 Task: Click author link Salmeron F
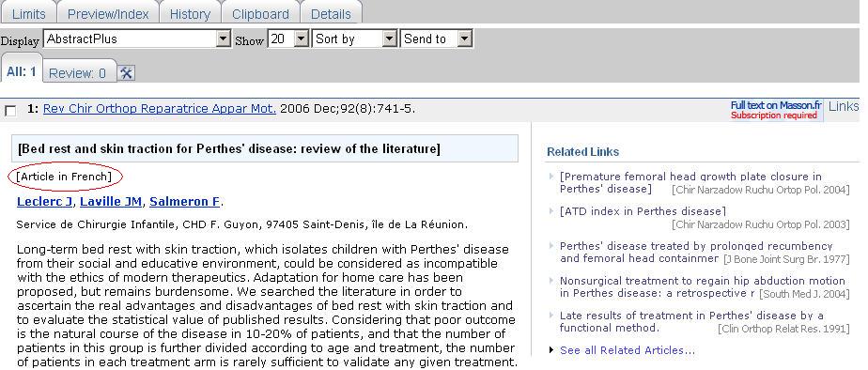click(185, 201)
